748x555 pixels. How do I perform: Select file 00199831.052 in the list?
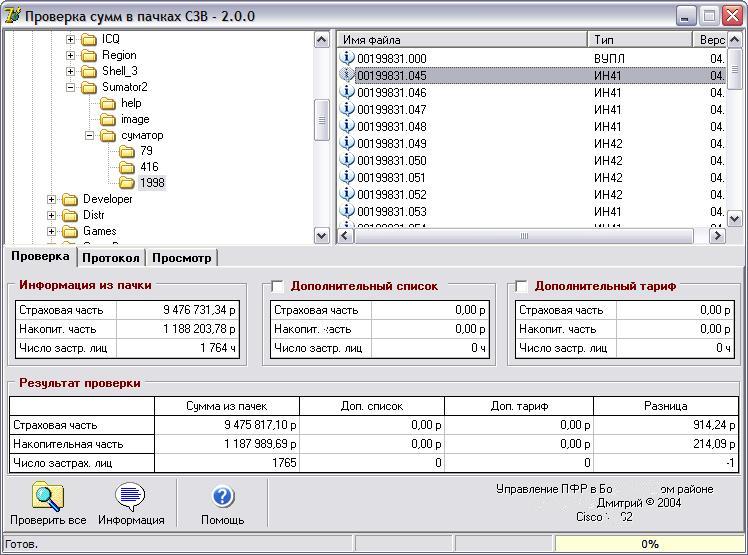392,195
